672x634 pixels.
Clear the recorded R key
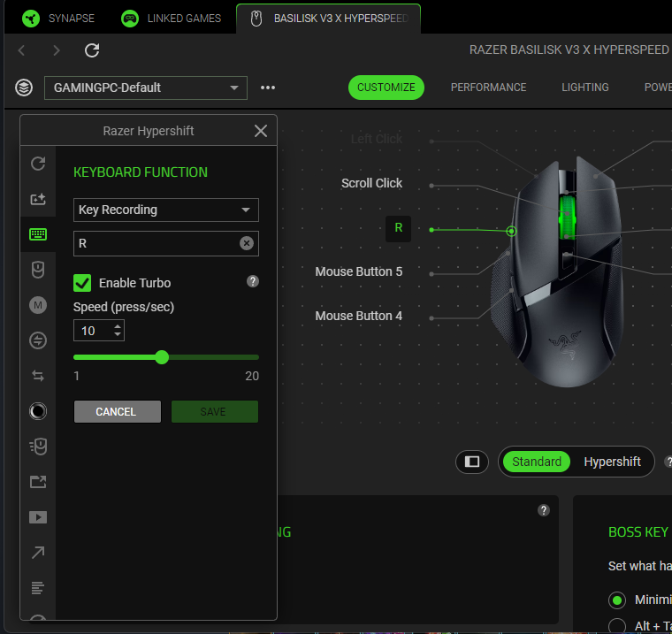tap(247, 243)
